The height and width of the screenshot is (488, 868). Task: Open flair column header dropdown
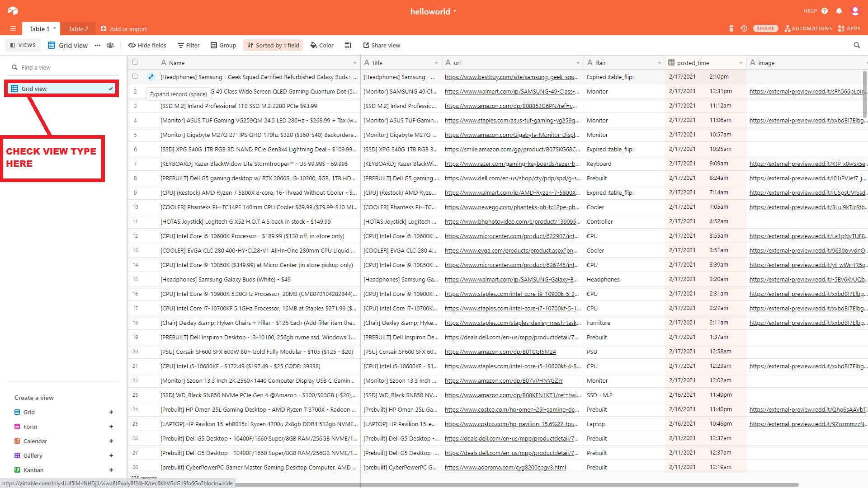pos(660,63)
